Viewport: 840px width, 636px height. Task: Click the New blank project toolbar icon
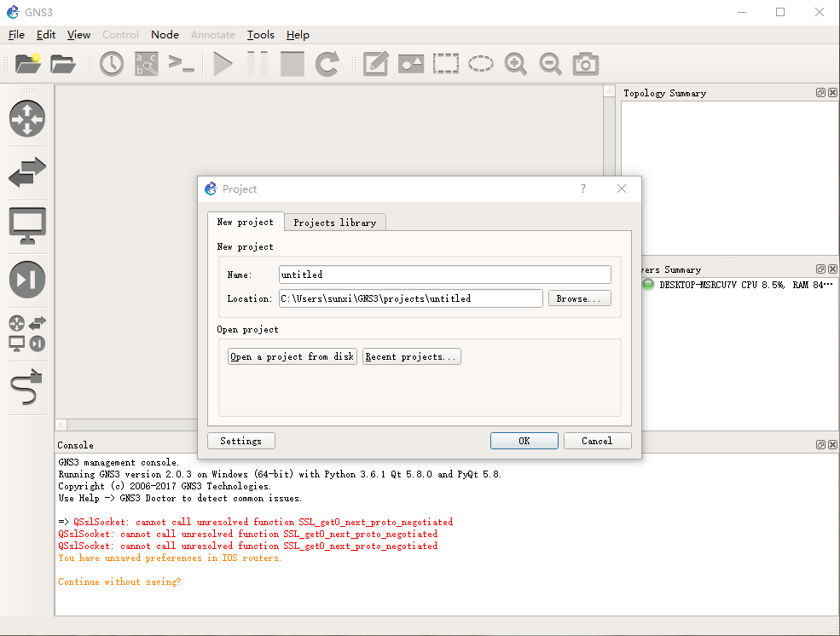click(28, 64)
